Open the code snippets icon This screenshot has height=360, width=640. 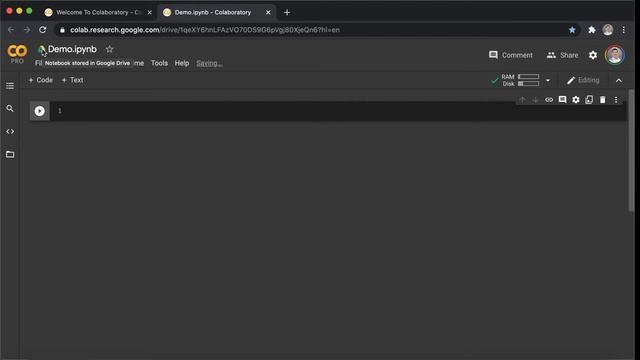pos(10,131)
